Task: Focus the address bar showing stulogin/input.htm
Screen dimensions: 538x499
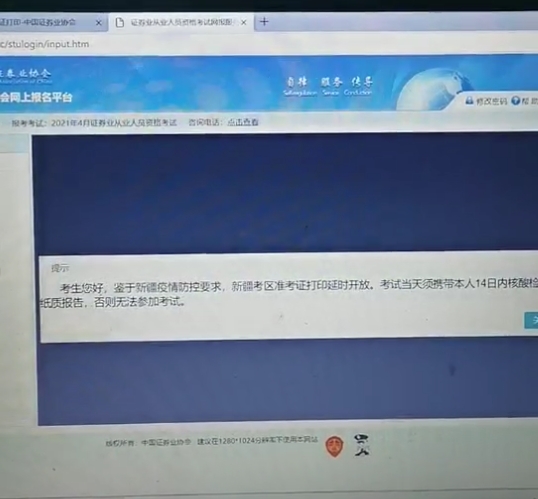Action: point(240,44)
